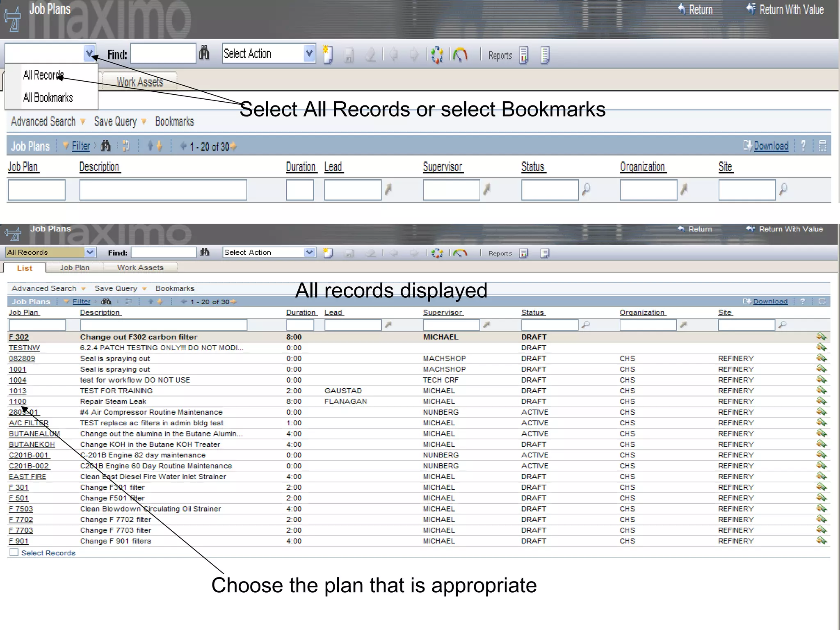This screenshot has height=630, width=840.
Task: Open the Work Assets tab in the enlarged view
Action: (140, 82)
